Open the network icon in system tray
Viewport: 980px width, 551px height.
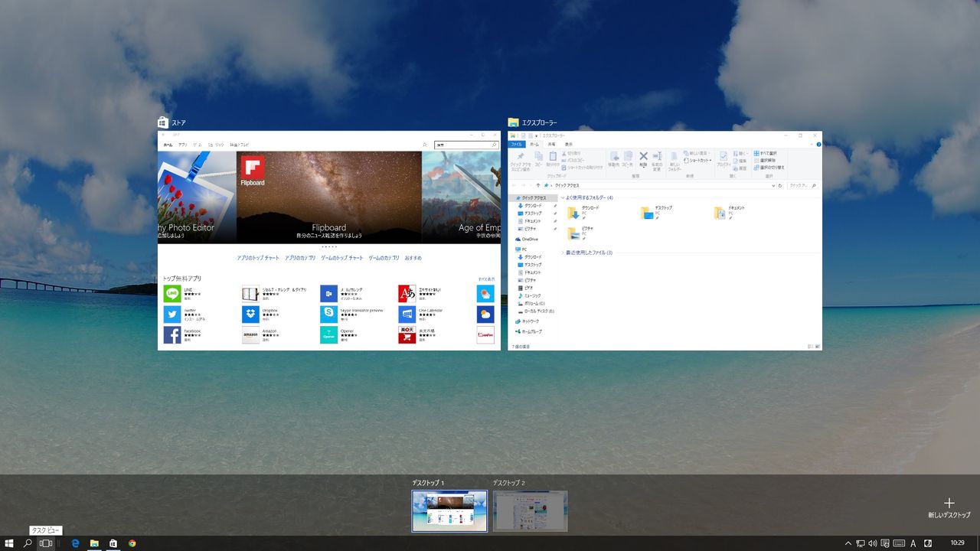861,543
